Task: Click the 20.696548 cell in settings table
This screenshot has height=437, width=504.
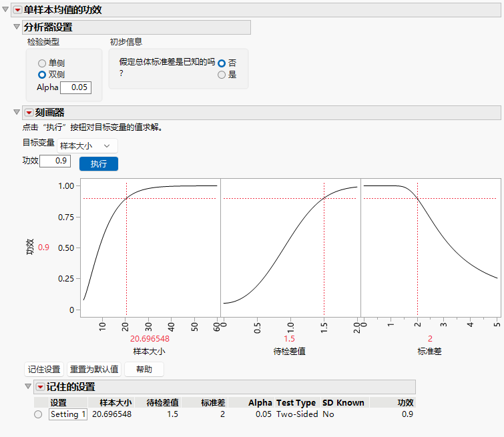Action: pyautogui.click(x=112, y=414)
